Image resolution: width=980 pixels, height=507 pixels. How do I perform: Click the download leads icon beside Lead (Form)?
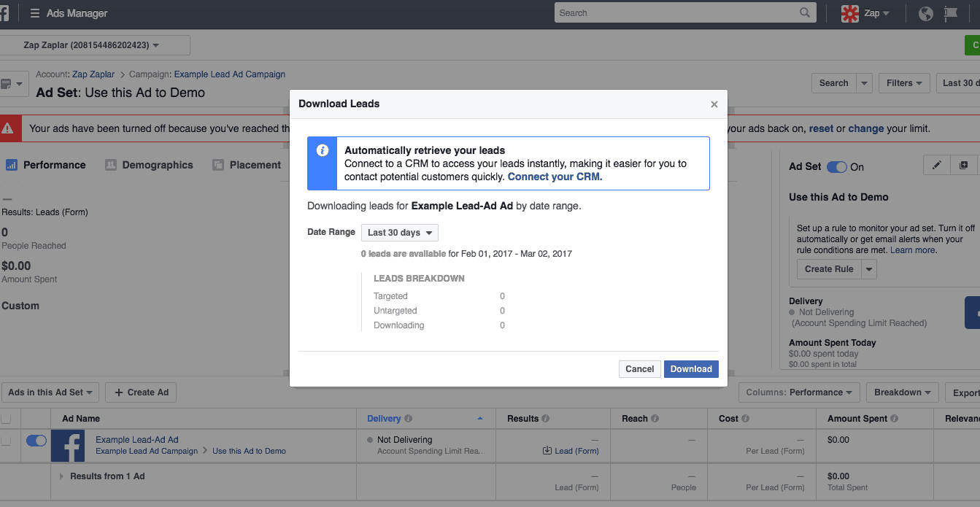pos(547,451)
